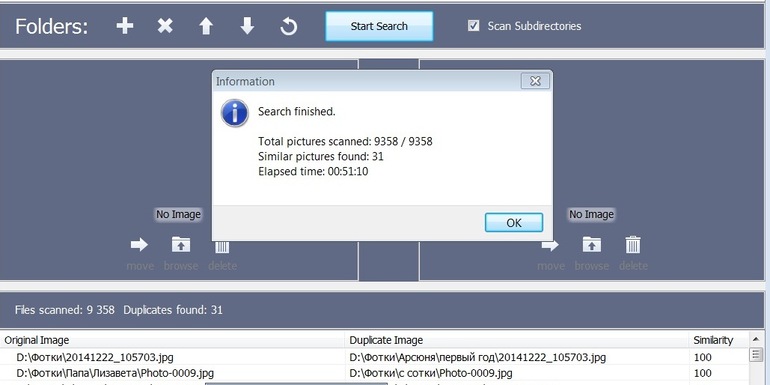Select duplicate D:\Фотки\с сотки\Photo-0009.jpg
770x385 pixels.
431,373
